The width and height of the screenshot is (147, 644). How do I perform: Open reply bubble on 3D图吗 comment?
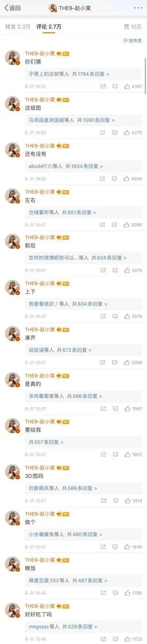click(116, 500)
